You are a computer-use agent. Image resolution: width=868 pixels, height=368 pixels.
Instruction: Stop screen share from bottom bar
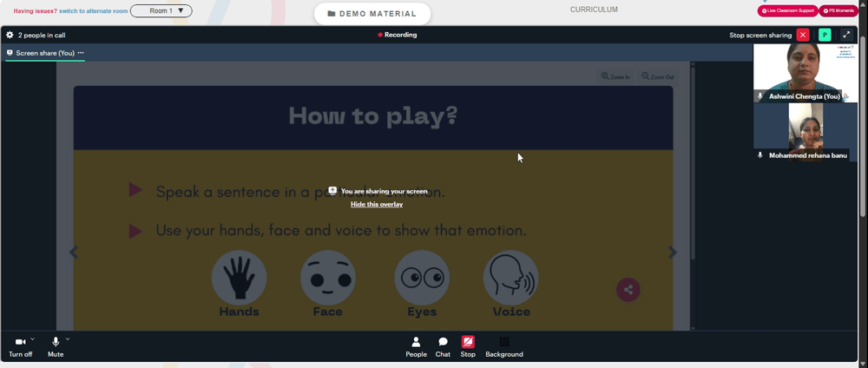468,346
